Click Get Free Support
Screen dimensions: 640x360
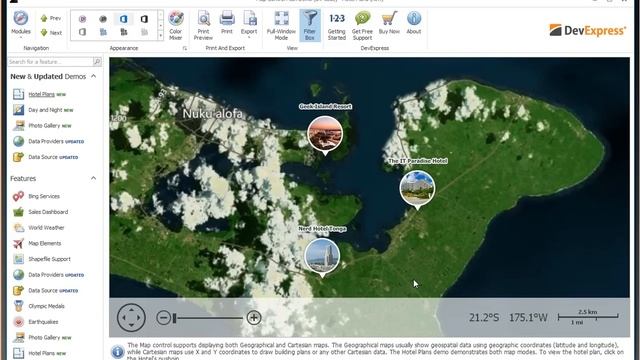[x=362, y=25]
